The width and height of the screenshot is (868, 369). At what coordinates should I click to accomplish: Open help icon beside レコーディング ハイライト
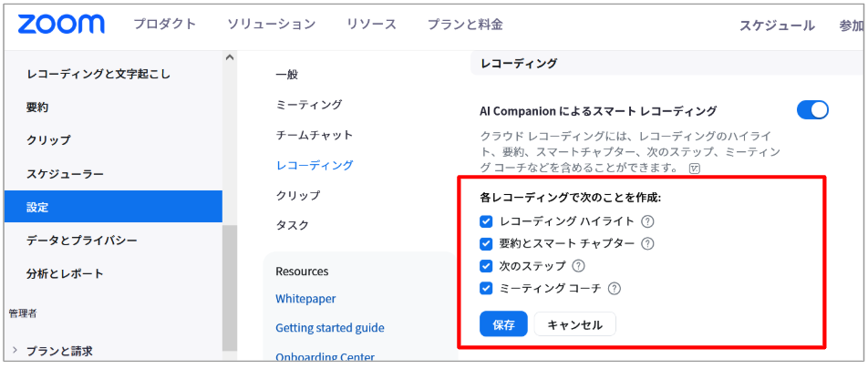(647, 221)
